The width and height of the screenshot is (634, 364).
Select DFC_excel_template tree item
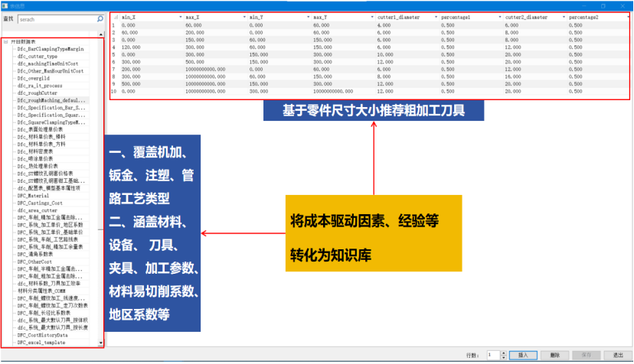[42, 343]
